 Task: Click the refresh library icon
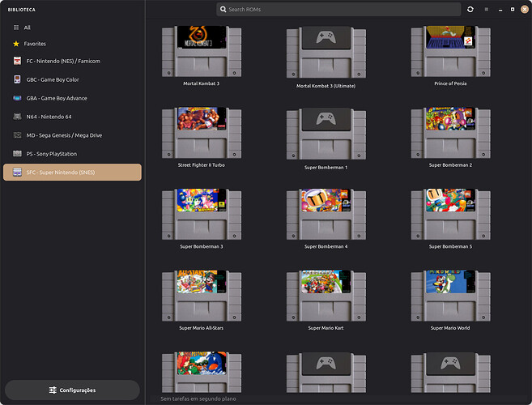(470, 9)
